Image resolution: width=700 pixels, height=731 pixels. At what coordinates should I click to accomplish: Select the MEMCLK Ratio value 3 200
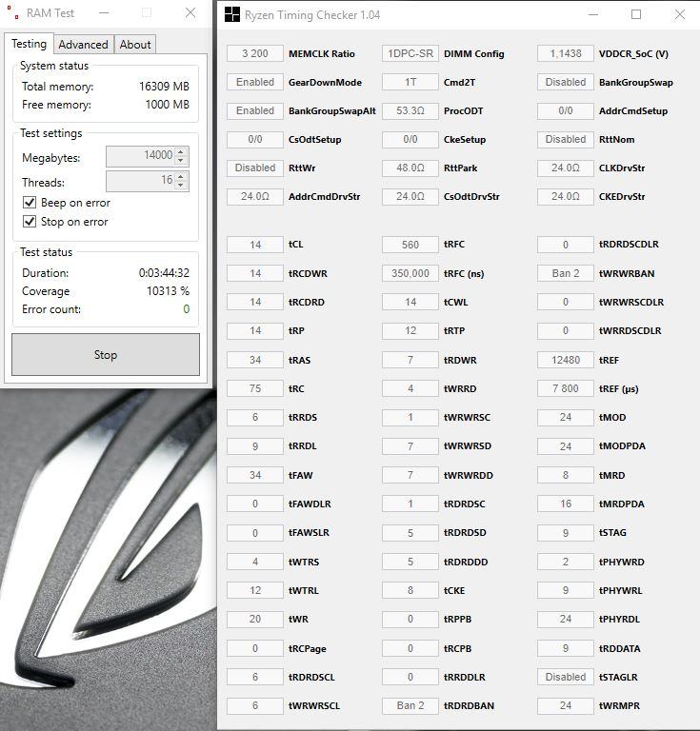255,53
